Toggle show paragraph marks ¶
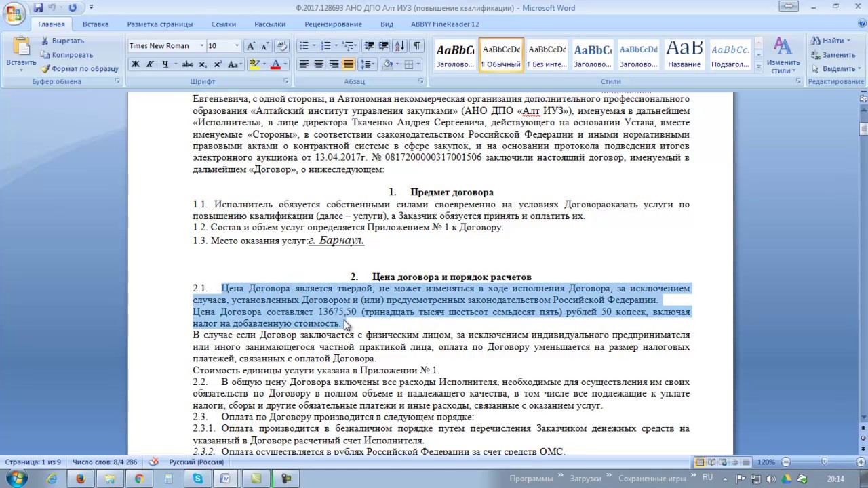868x488 pixels. click(416, 46)
